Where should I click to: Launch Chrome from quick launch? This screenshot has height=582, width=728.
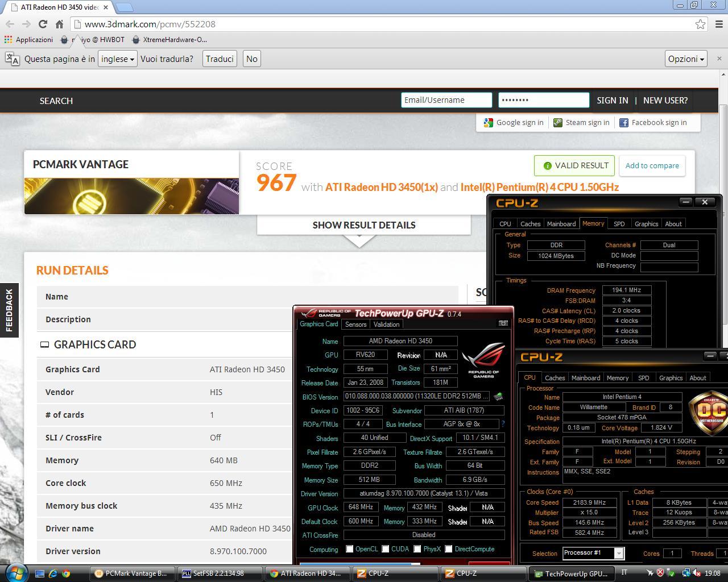click(66, 573)
